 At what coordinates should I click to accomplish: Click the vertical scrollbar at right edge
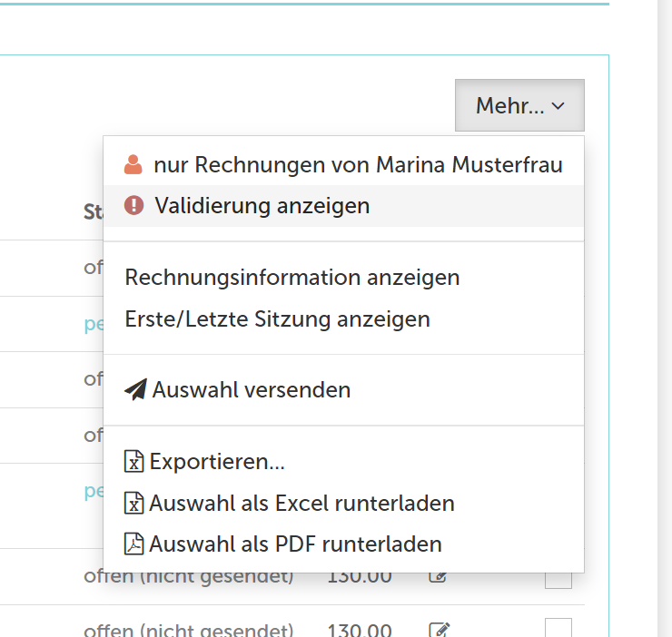tap(664, 318)
